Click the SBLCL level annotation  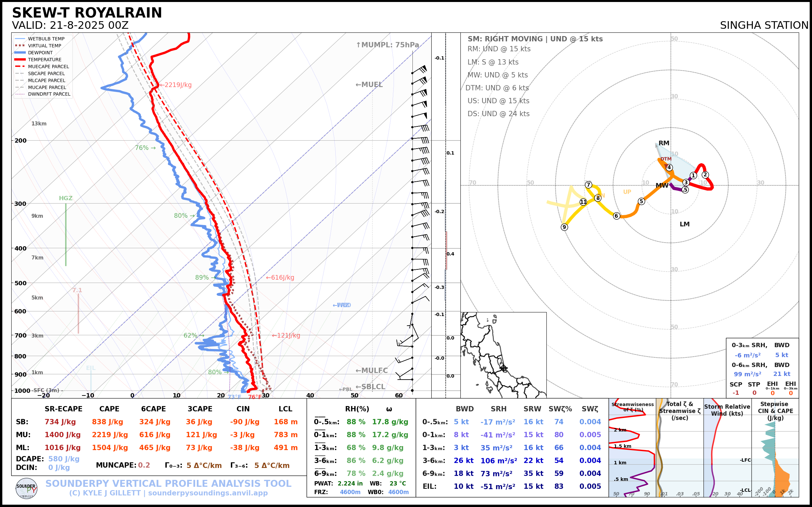coord(370,387)
